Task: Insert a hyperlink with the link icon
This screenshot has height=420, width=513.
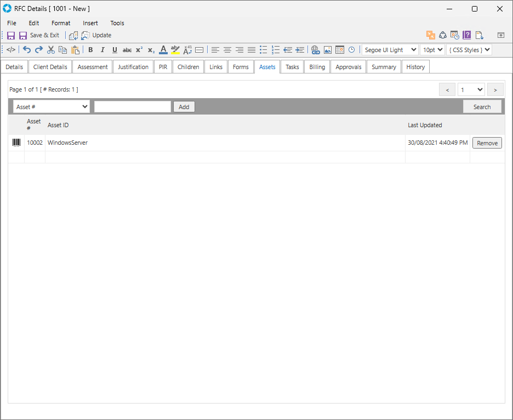Action: pyautogui.click(x=315, y=50)
